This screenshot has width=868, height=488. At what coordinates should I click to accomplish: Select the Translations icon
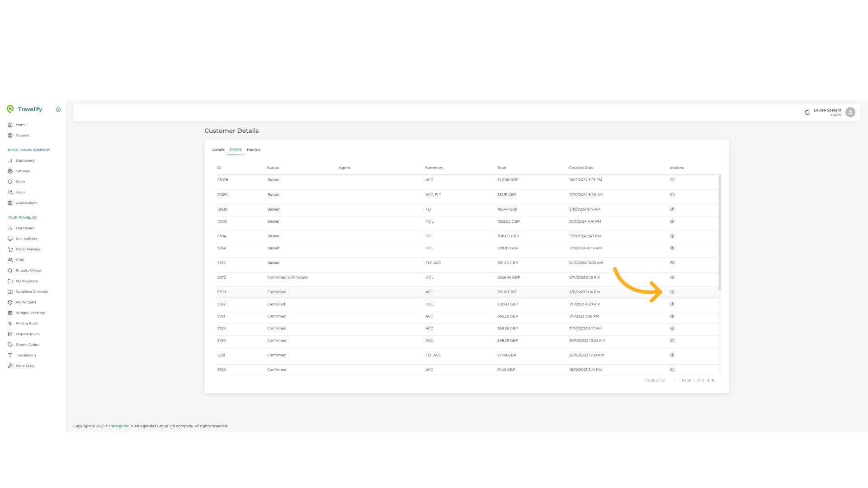pos(10,355)
